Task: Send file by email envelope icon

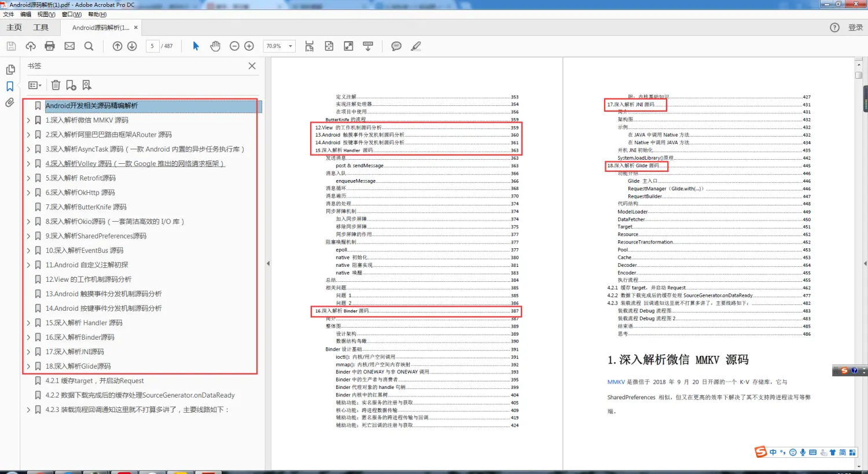Action: (x=69, y=46)
